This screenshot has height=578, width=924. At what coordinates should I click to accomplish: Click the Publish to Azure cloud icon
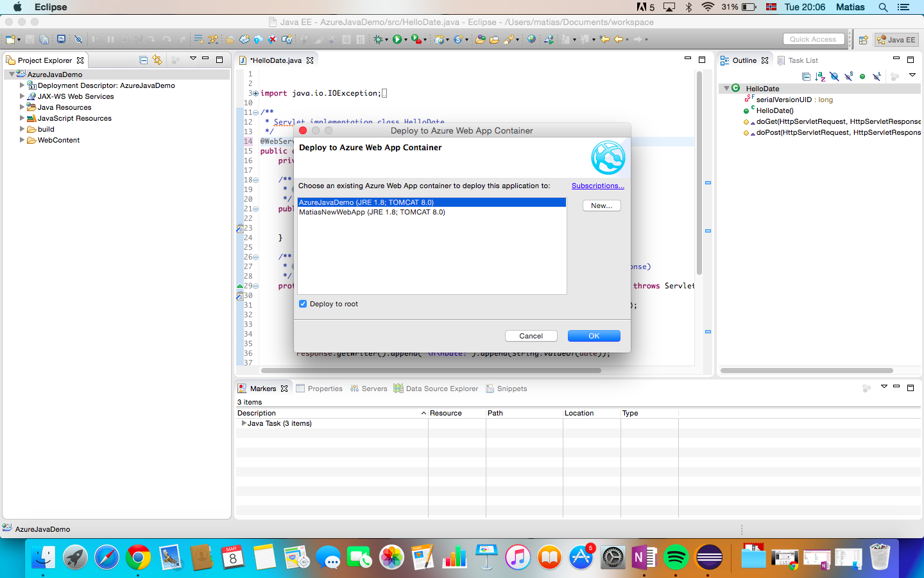[258, 39]
